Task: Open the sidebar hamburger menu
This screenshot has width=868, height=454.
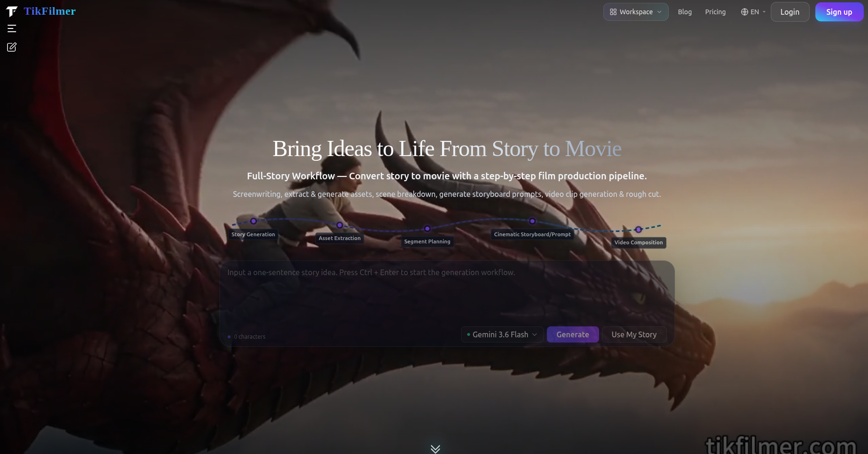Action: [x=12, y=28]
